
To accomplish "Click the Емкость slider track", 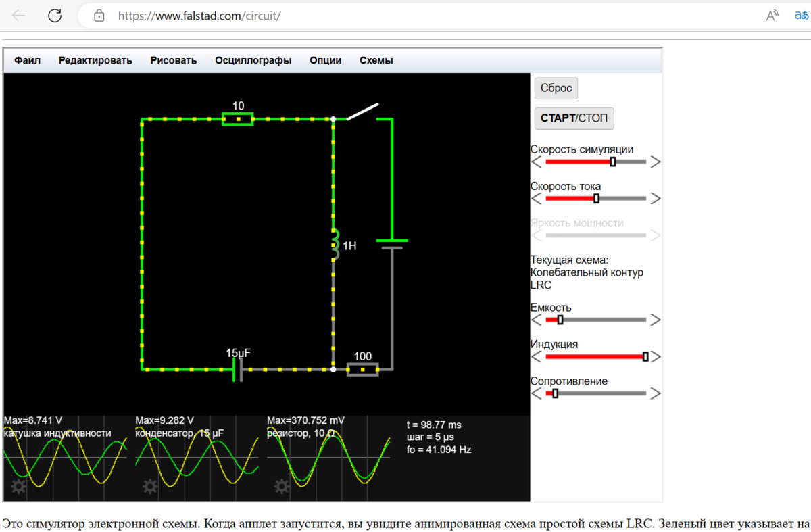I will point(595,320).
